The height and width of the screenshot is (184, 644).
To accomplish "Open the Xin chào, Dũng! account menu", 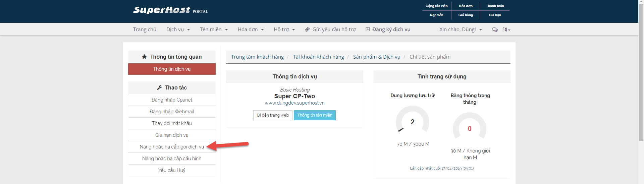I will click(x=461, y=29).
